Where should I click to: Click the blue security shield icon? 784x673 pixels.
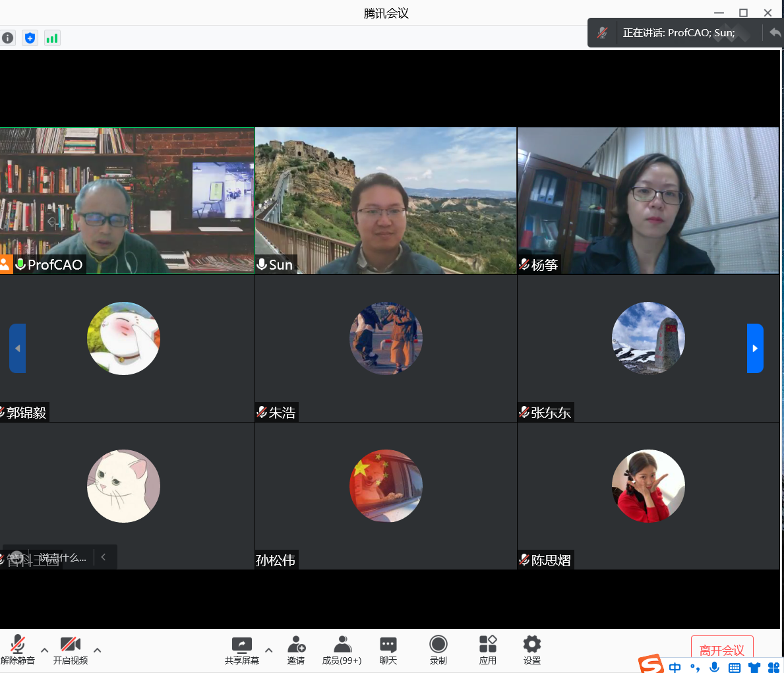pyautogui.click(x=30, y=38)
